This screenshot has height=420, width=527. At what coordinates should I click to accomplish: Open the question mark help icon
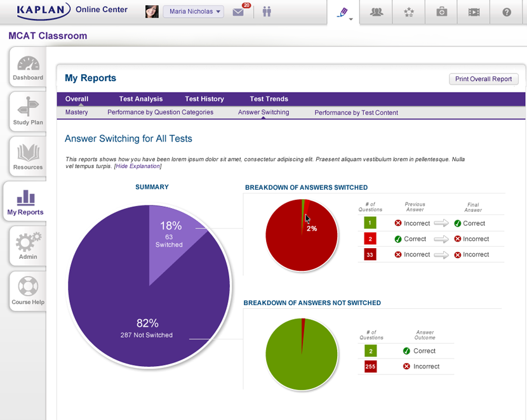tap(507, 12)
